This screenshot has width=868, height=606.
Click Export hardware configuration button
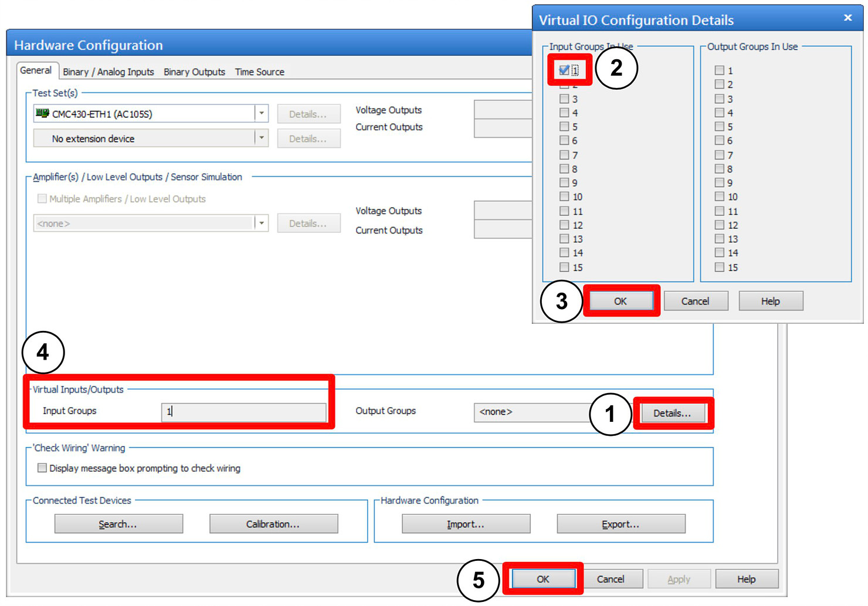pyautogui.click(x=621, y=524)
